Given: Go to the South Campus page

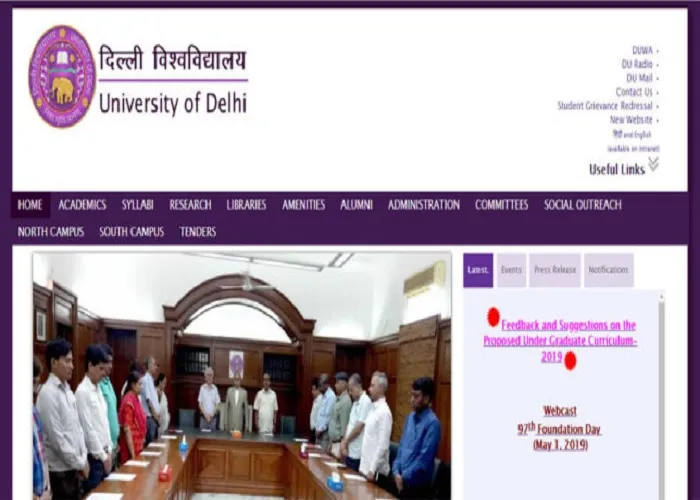Looking at the screenshot, I should click(x=132, y=232).
